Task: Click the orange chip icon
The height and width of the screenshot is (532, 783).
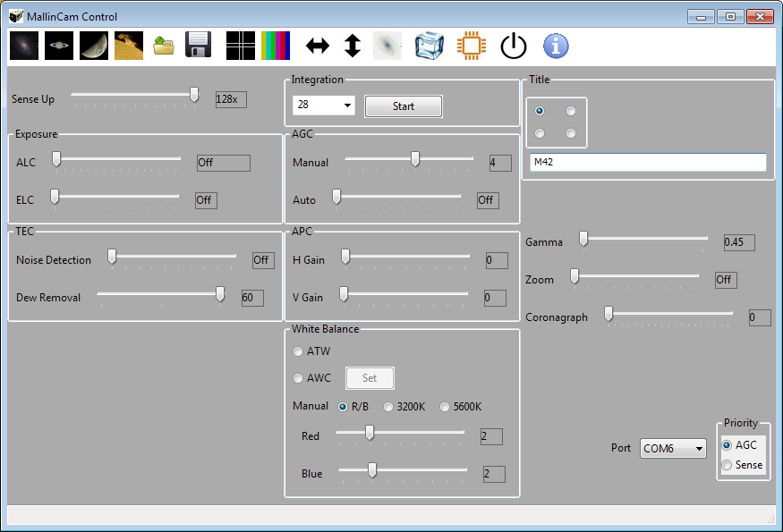Action: pyautogui.click(x=472, y=46)
